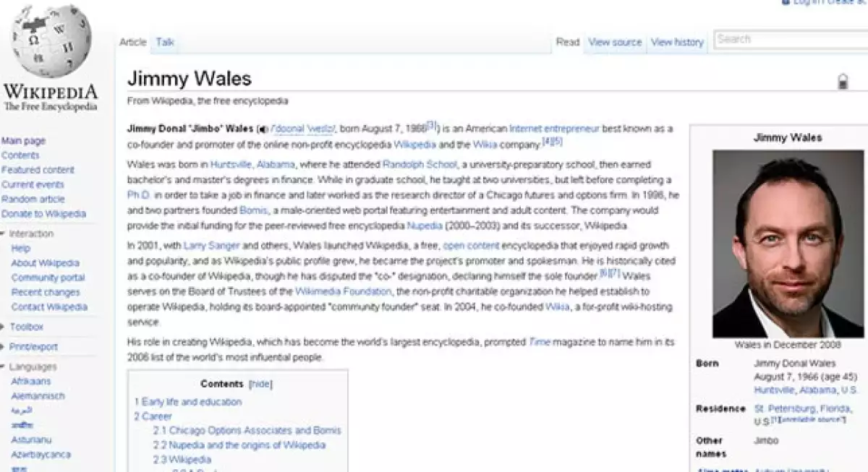Open the Huntsville link in infobox
868x472 pixels.
tap(775, 390)
